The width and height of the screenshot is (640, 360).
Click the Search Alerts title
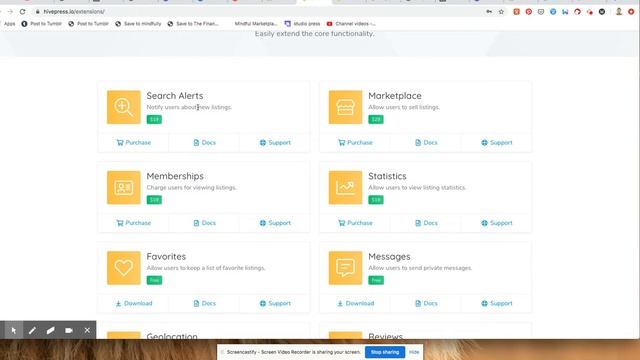pyautogui.click(x=175, y=96)
